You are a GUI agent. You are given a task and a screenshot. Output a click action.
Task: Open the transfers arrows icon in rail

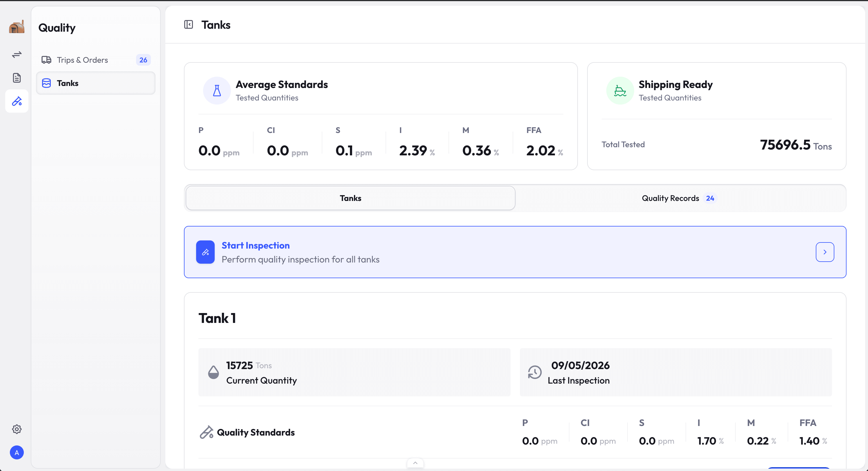click(x=17, y=54)
